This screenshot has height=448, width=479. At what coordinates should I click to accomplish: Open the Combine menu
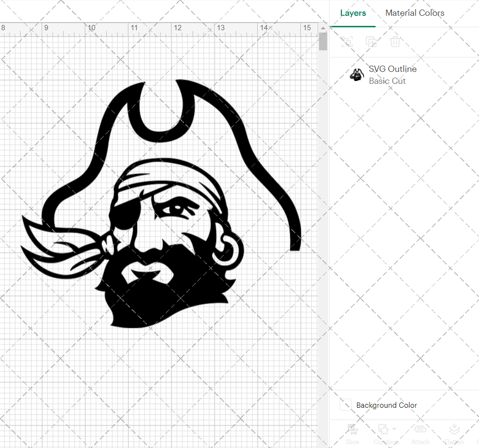coord(386,434)
